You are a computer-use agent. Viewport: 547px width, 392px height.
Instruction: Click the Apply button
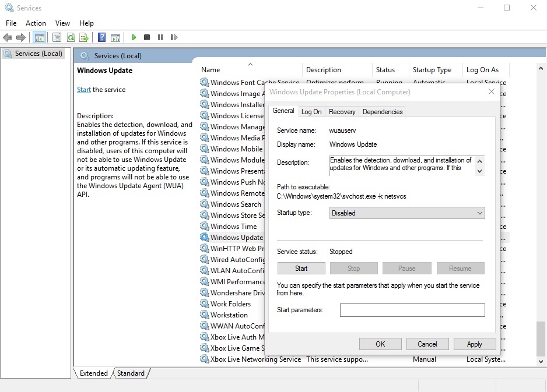pos(475,344)
